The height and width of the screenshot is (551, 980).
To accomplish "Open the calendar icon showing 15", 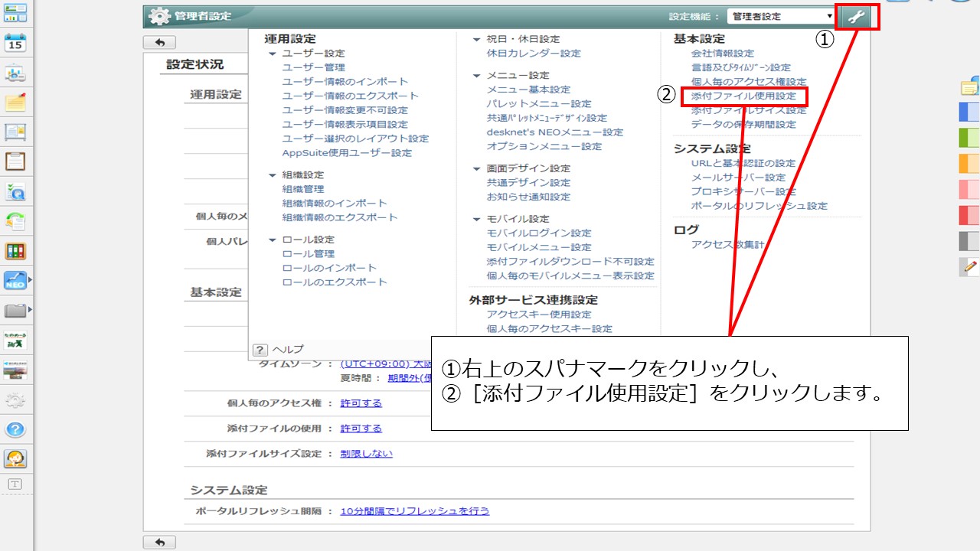I will pos(15,42).
